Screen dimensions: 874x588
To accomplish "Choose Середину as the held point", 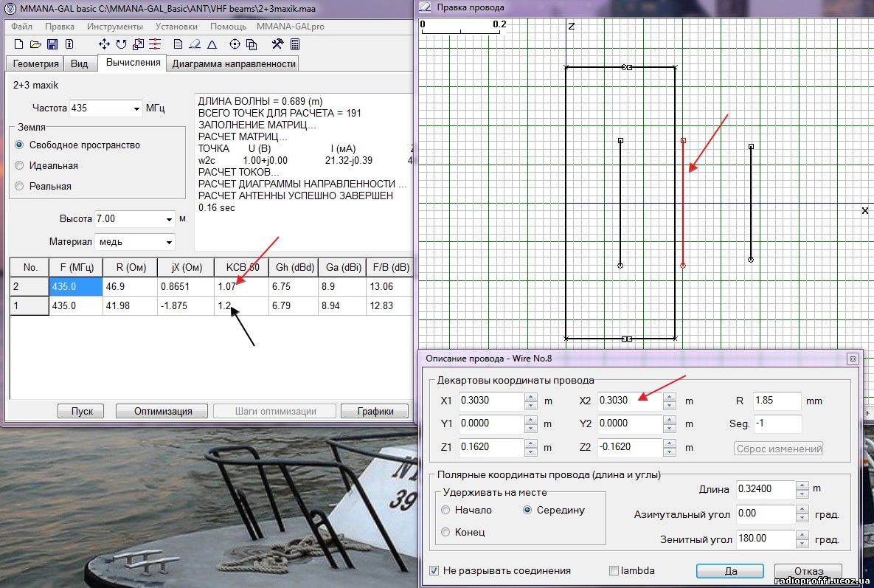I will click(x=527, y=510).
